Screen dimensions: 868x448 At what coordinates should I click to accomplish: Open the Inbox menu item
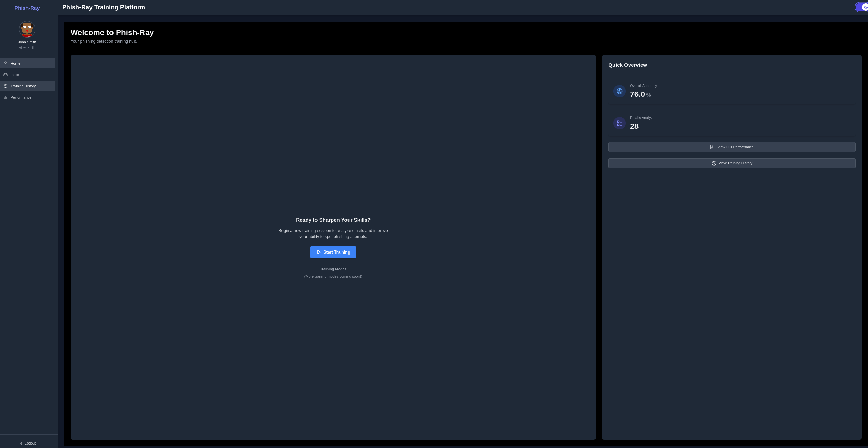pyautogui.click(x=15, y=75)
